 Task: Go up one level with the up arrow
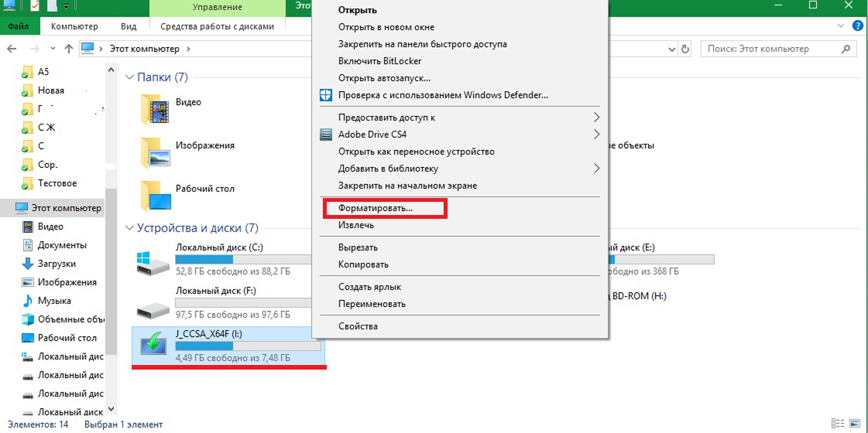[69, 49]
